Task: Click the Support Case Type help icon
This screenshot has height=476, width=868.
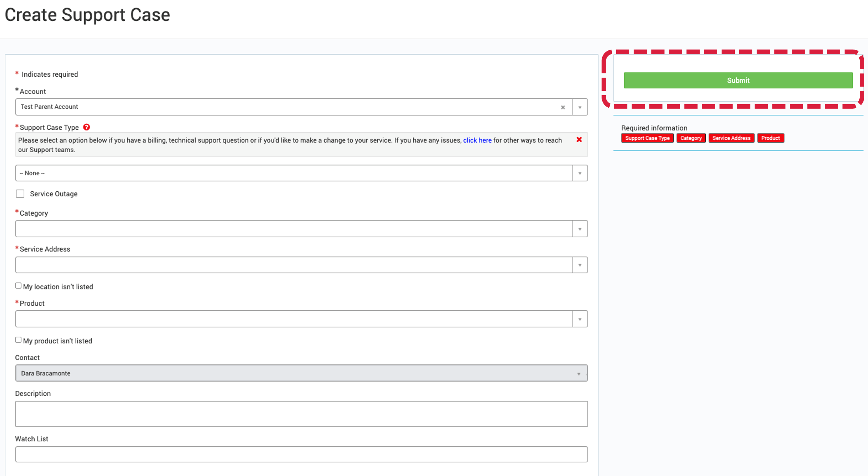Action: point(87,127)
